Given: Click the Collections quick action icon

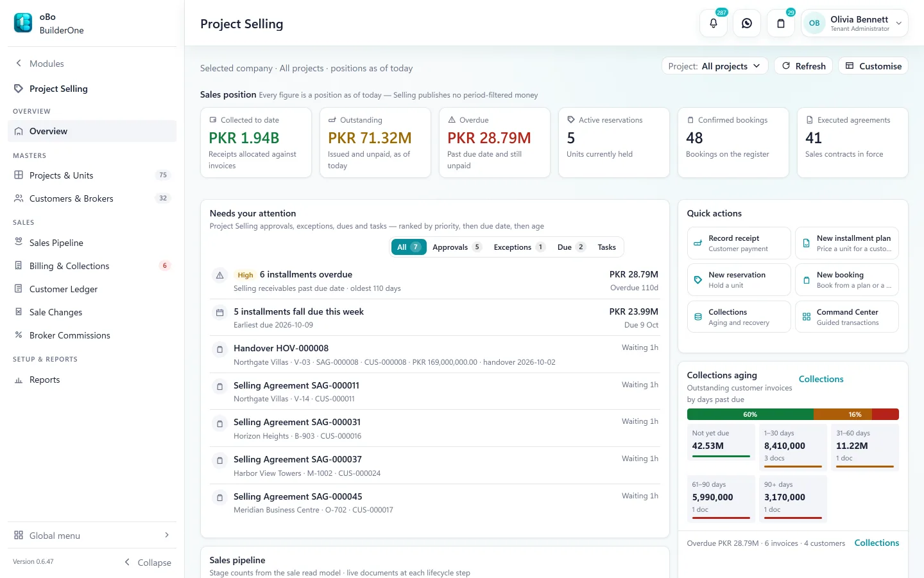Looking at the screenshot, I should (698, 317).
